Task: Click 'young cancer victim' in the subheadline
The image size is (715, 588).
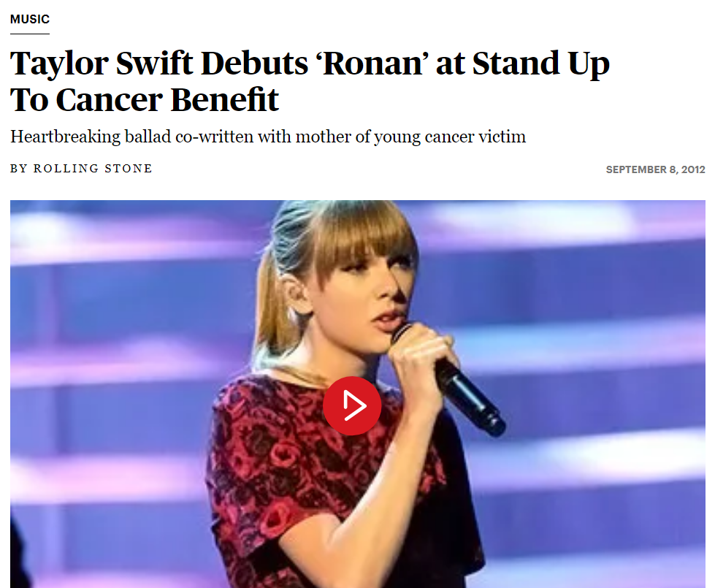Action: pos(450,137)
